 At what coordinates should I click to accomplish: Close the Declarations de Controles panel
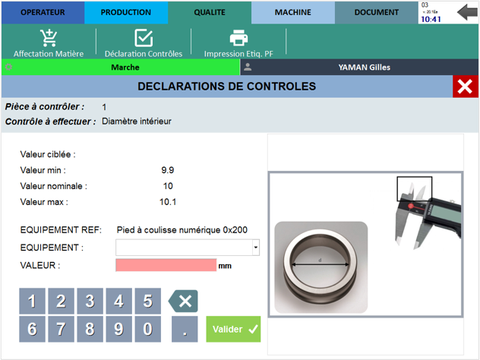465,86
